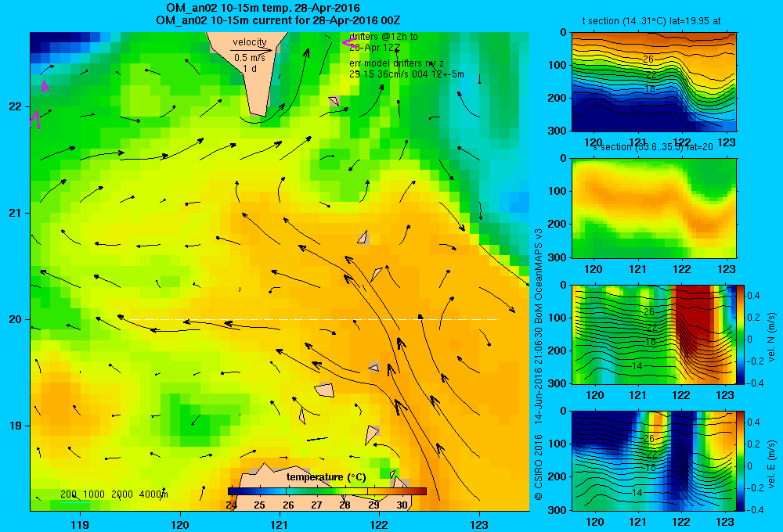The height and width of the screenshot is (532, 783).
Task: Click the magenta drifter arrow beside the drifters label
Action: point(349,43)
